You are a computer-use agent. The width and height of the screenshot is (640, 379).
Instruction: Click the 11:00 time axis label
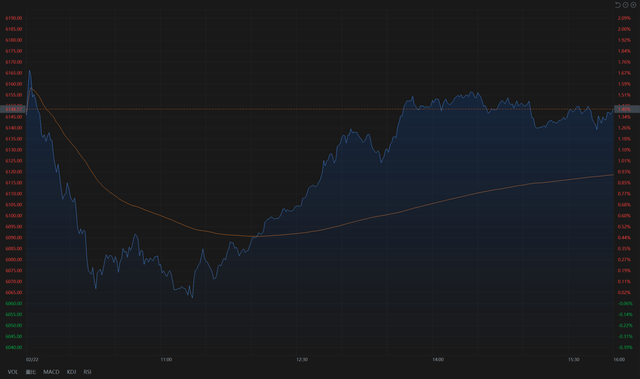tap(166, 359)
